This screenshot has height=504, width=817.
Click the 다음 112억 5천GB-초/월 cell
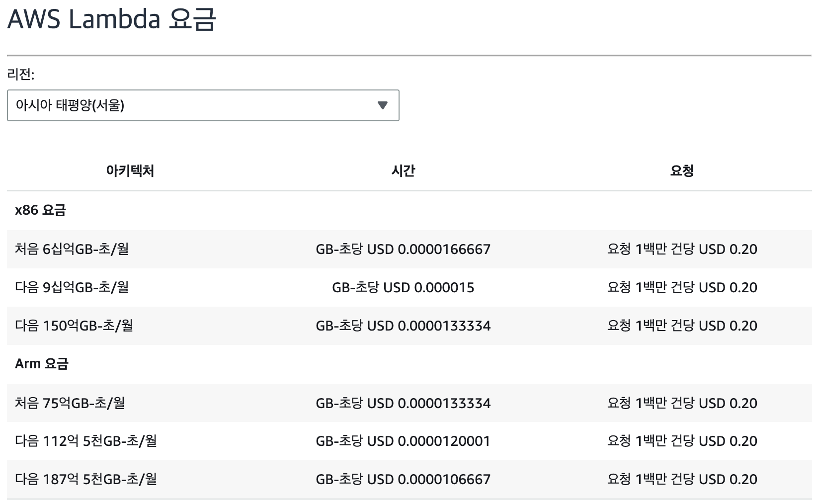(x=86, y=441)
